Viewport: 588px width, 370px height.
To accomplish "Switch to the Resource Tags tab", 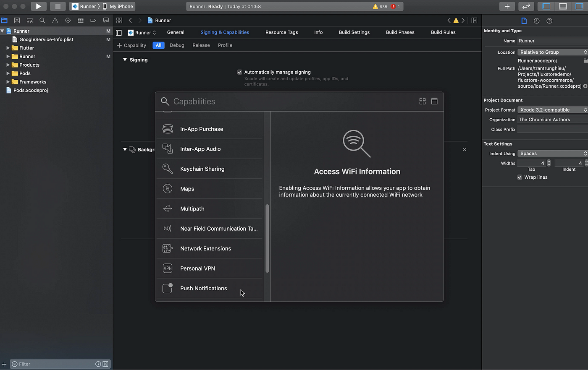I will 282,32.
